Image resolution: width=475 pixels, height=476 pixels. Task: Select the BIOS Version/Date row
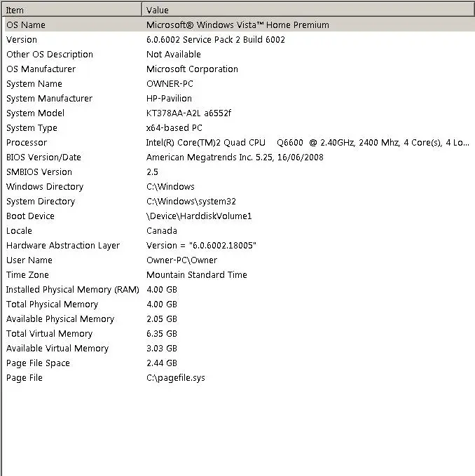(43, 157)
